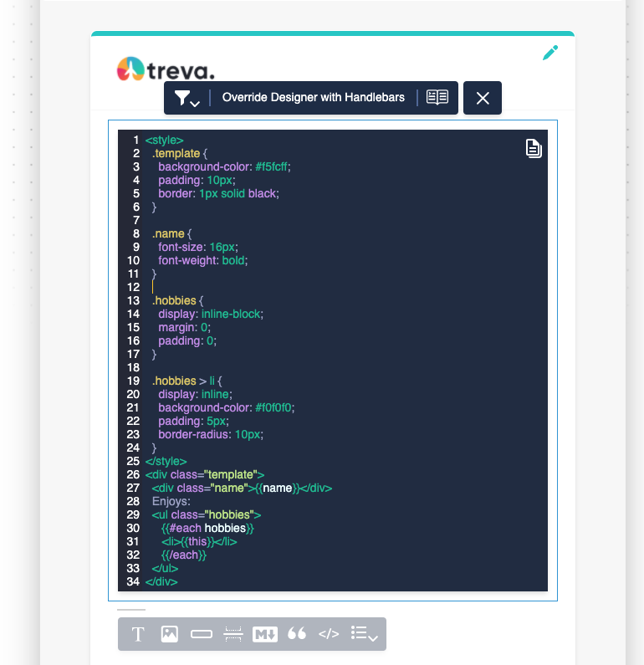Click the </ul> closing tag

tap(165, 568)
